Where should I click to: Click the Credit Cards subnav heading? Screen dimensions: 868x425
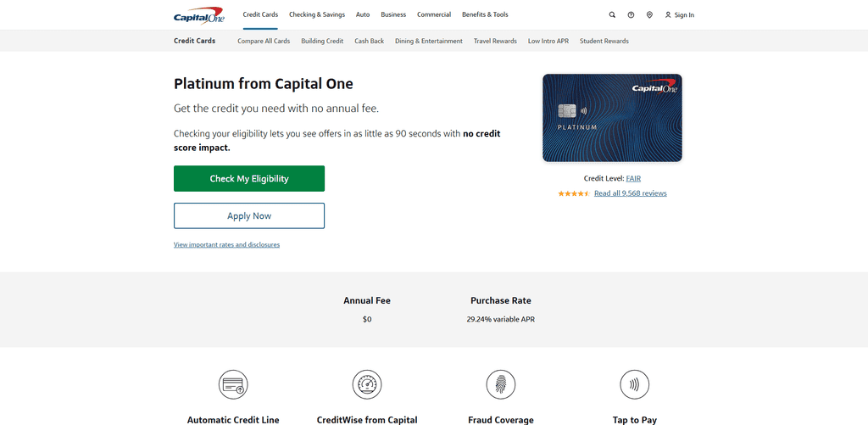[194, 41]
